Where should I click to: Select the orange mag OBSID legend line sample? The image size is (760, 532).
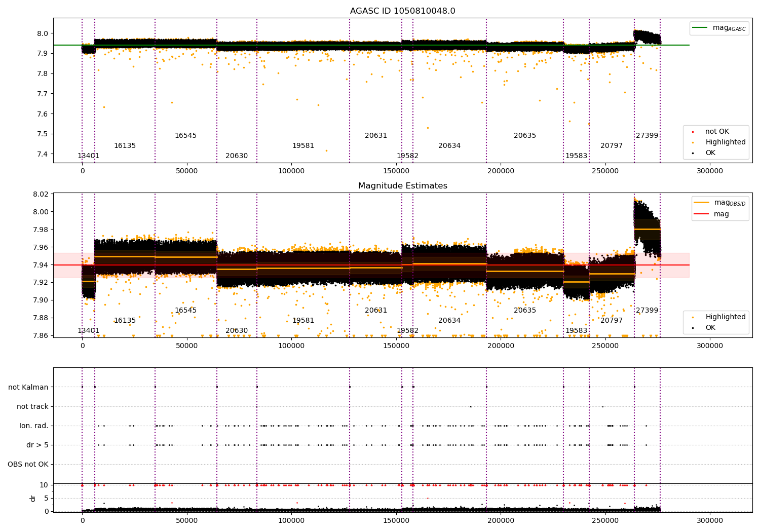pyautogui.click(x=701, y=203)
